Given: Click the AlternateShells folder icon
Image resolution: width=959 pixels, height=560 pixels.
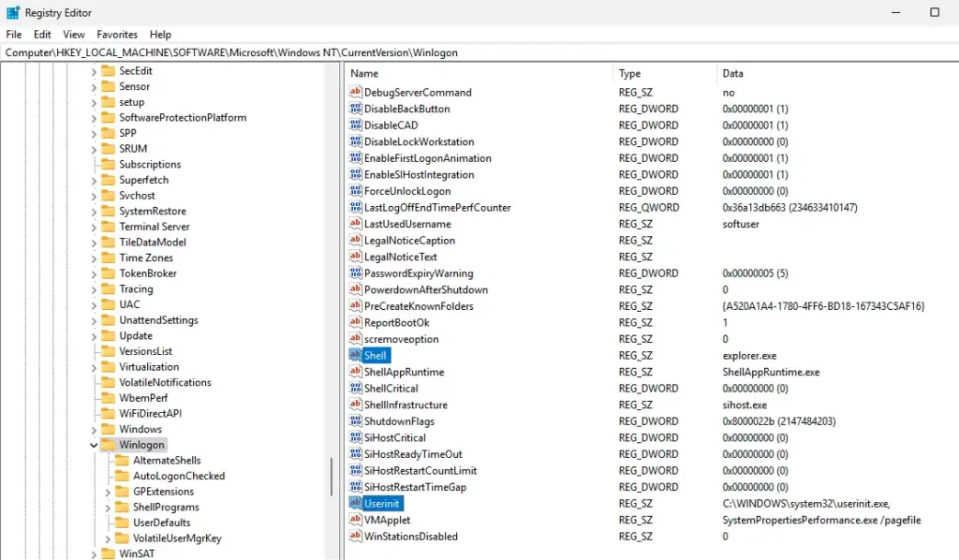Looking at the screenshot, I should coord(122,461).
